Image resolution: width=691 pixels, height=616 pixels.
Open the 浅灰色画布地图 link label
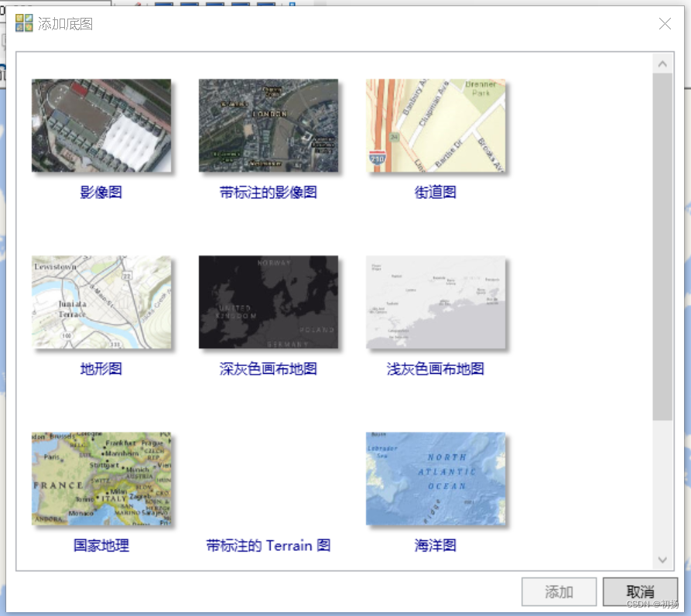click(x=435, y=369)
